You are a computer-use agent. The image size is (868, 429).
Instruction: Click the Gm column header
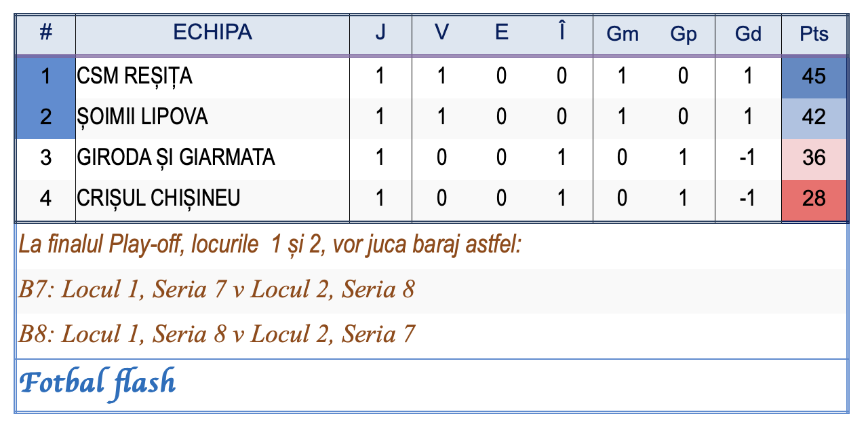[x=623, y=34]
